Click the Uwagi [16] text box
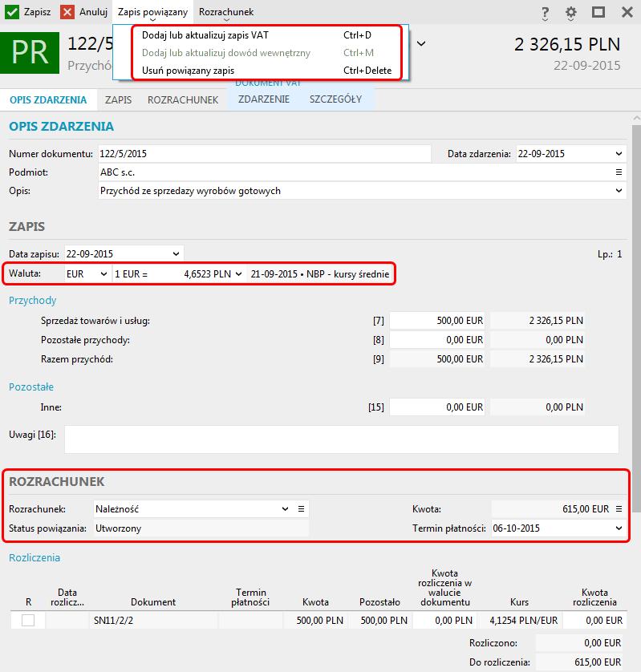The height and width of the screenshot is (672, 641). pyautogui.click(x=341, y=439)
